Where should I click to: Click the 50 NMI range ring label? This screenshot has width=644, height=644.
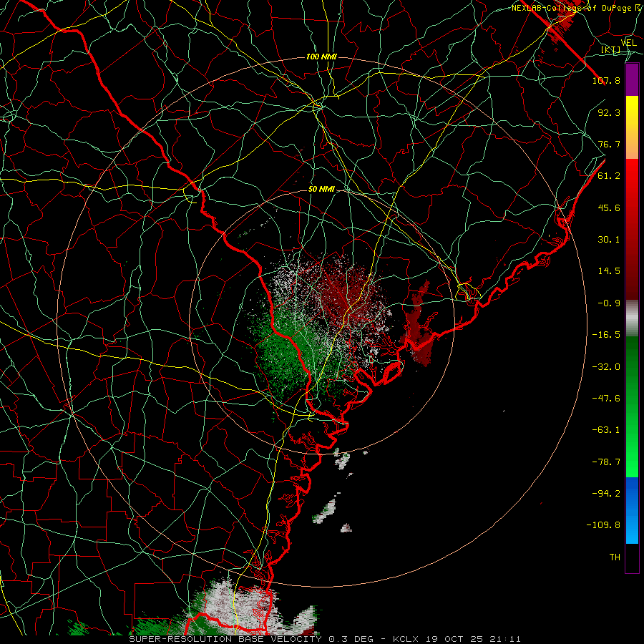(x=321, y=190)
